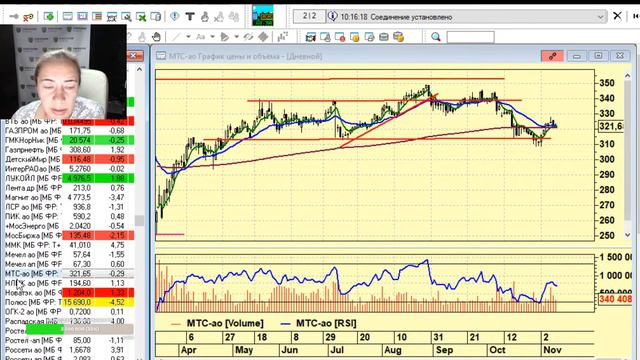640x360 pixels.
Task: Select the ПИК ао row
Action: (x=69, y=216)
